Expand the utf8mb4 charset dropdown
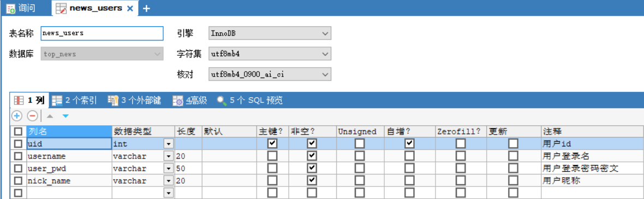The width and height of the screenshot is (644, 199). click(x=270, y=54)
